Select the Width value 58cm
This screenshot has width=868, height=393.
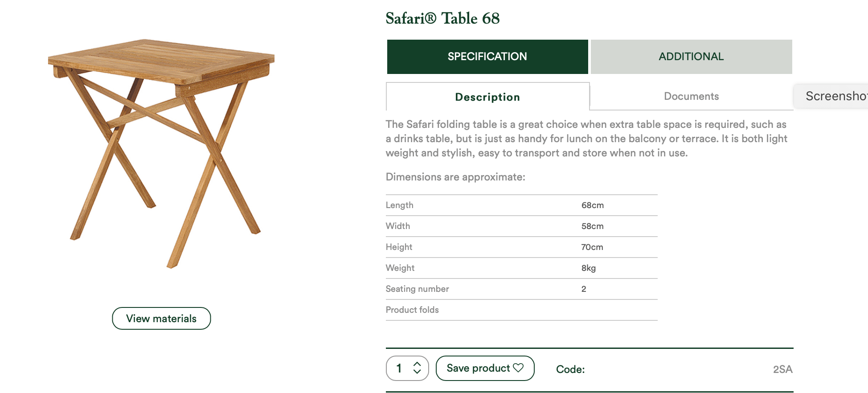click(x=592, y=226)
